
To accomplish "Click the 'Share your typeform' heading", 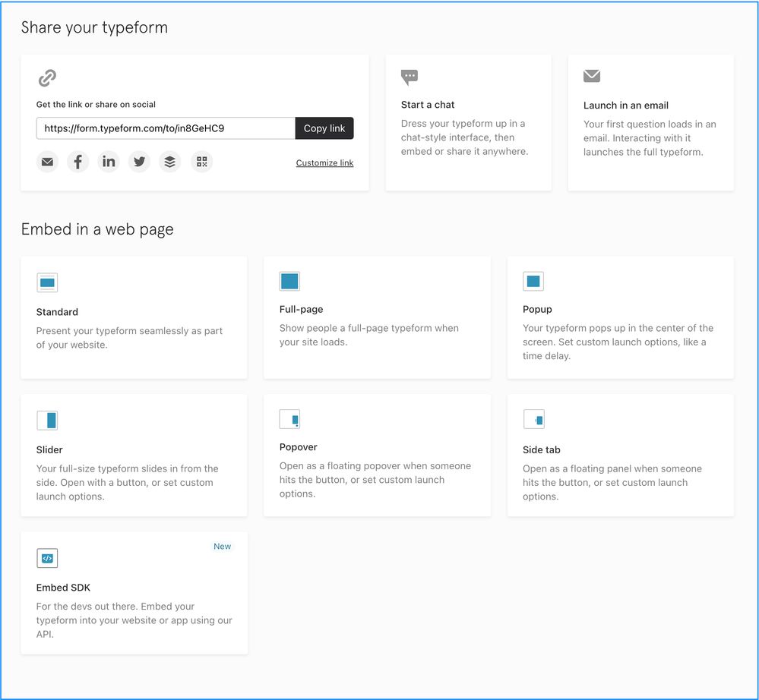I will click(x=94, y=27).
